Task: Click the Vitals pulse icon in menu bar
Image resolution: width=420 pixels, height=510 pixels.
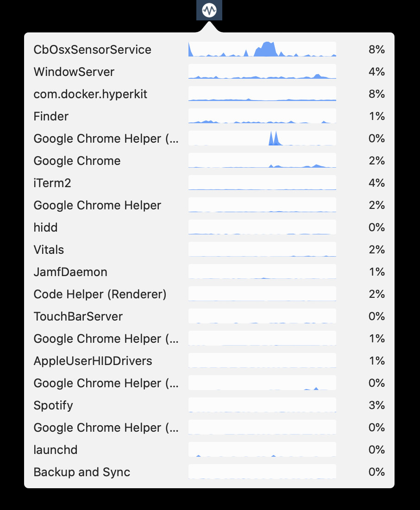Action: pos(209,10)
